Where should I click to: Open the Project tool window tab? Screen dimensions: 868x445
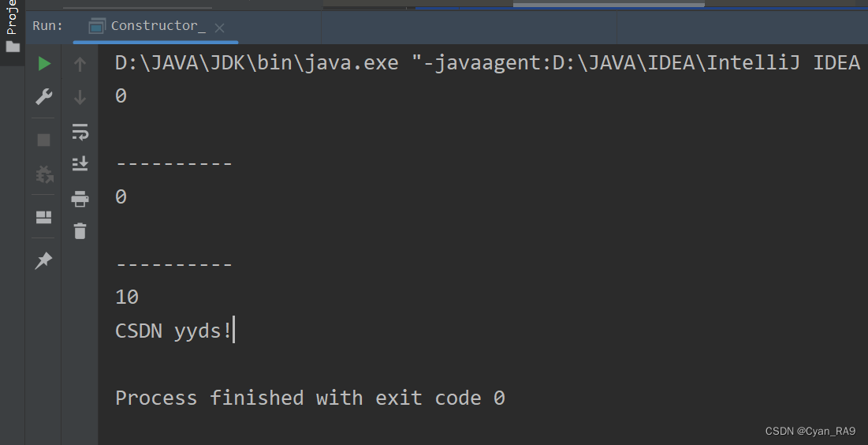point(12,27)
